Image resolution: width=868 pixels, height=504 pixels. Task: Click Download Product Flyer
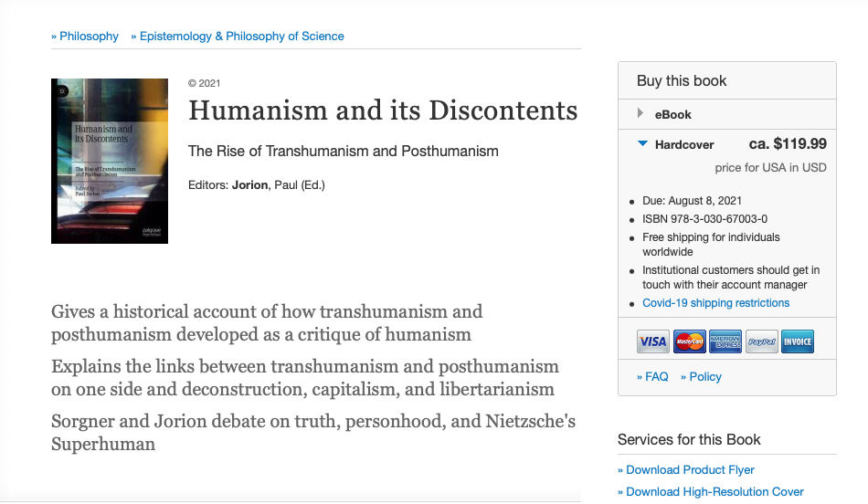686,469
